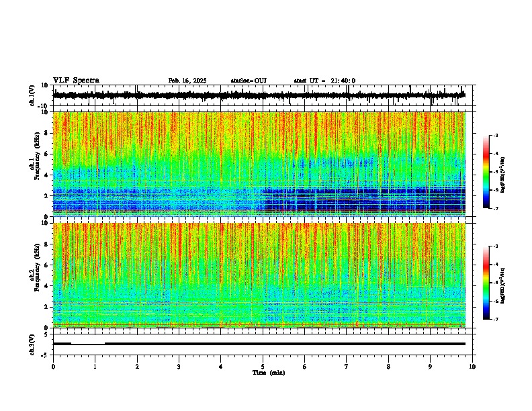Click the "station=OUI" header label

click(249, 81)
